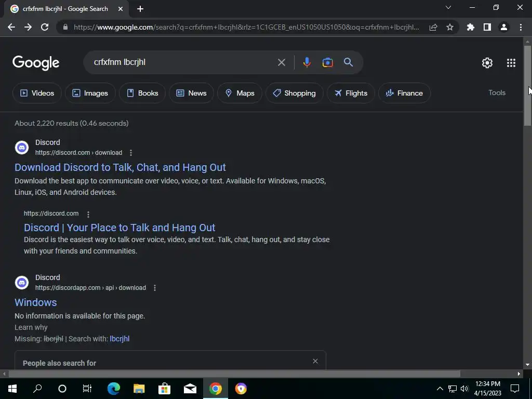
Task: Open Cortana circle on the taskbar
Action: click(x=62, y=389)
